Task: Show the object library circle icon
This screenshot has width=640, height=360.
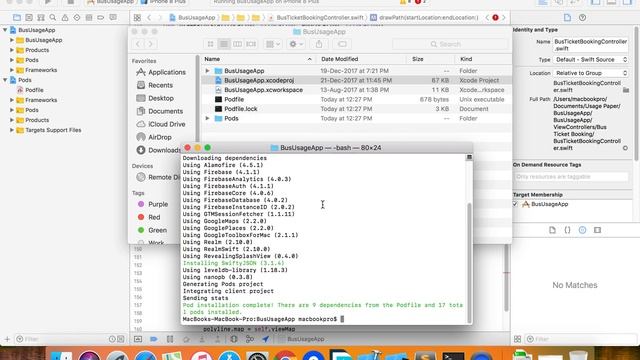Action: click(x=582, y=230)
